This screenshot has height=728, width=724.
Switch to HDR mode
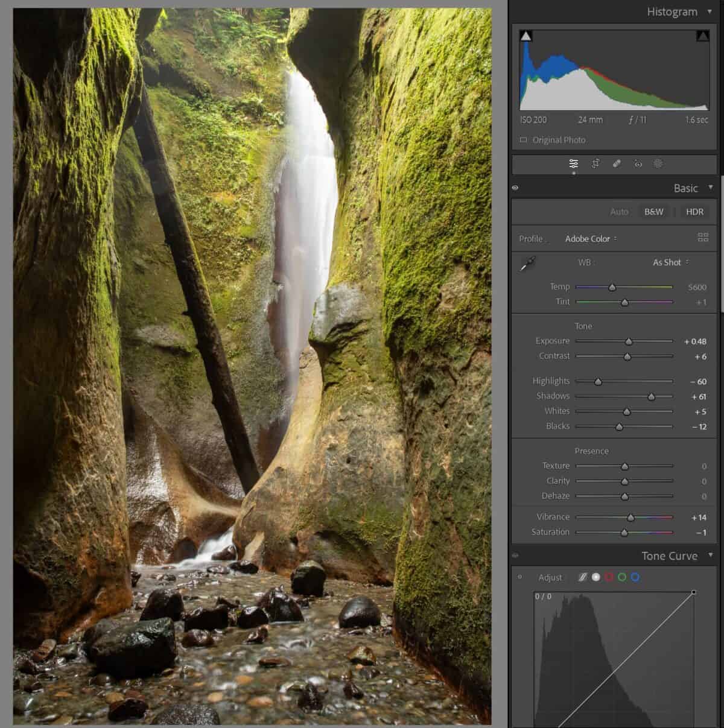(x=694, y=212)
